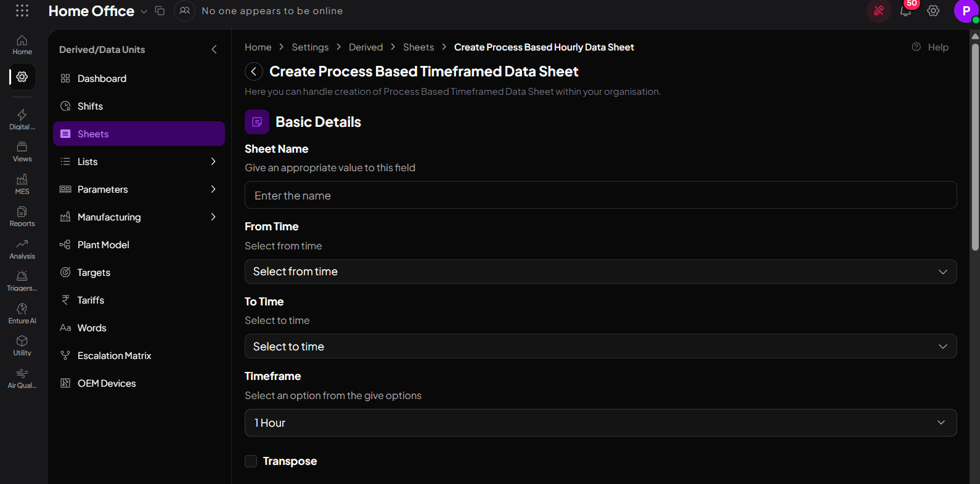
Task: Open the Home Office workspace dropdown
Action: tap(144, 11)
